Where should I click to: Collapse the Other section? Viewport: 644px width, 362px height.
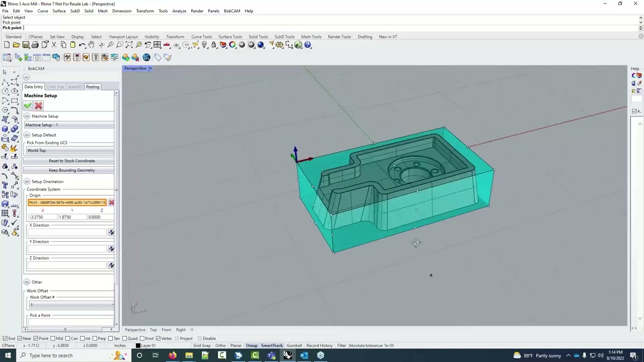point(27,282)
